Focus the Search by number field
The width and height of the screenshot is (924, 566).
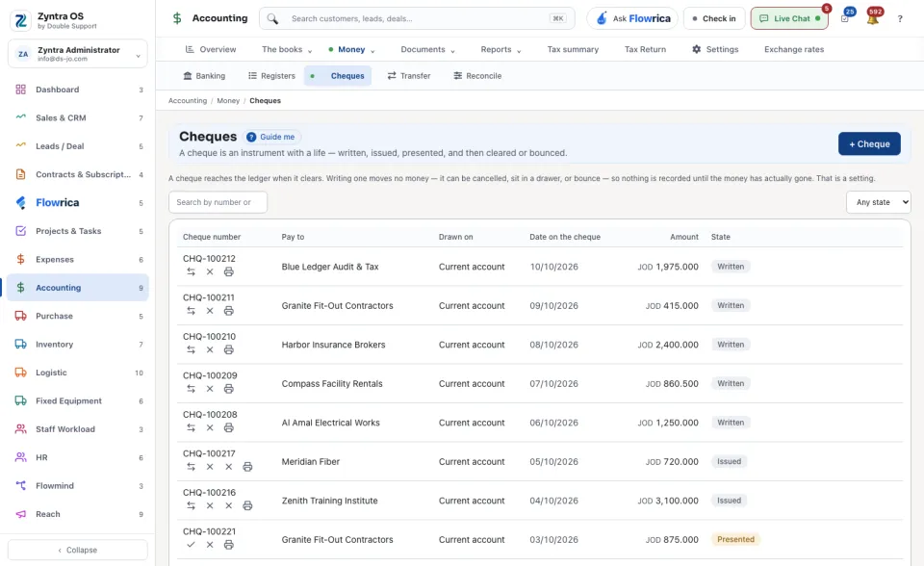pyautogui.click(x=218, y=202)
